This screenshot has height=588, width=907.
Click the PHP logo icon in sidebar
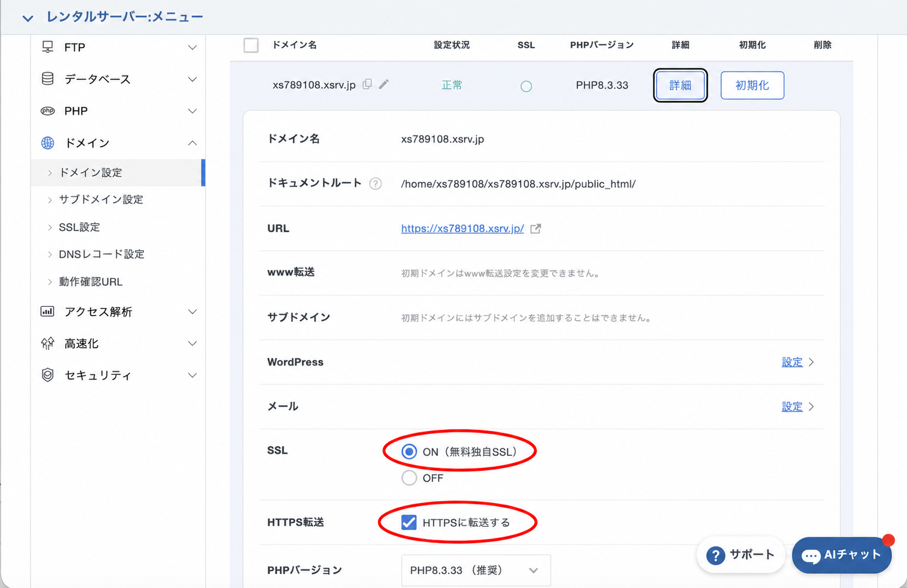pos(48,111)
